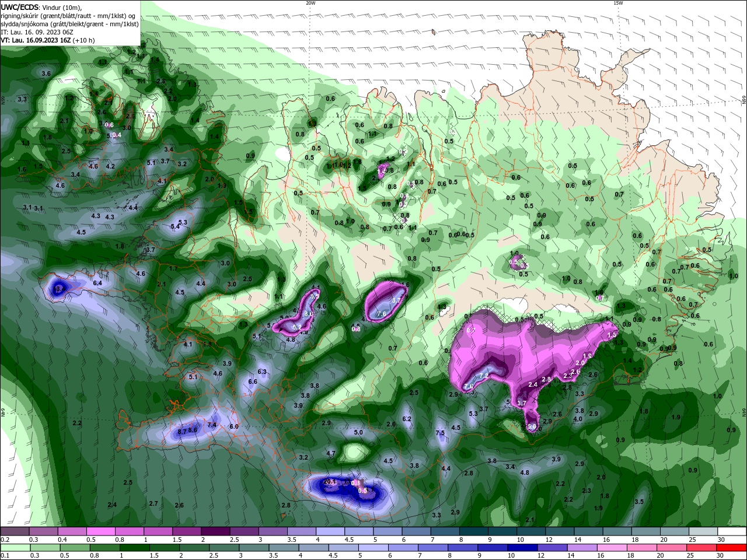This screenshot has height=560, width=747.
Task: Select the 'IT: Lau. 16. 09. 2023 06Z' line
Action: pyautogui.click(x=36, y=32)
